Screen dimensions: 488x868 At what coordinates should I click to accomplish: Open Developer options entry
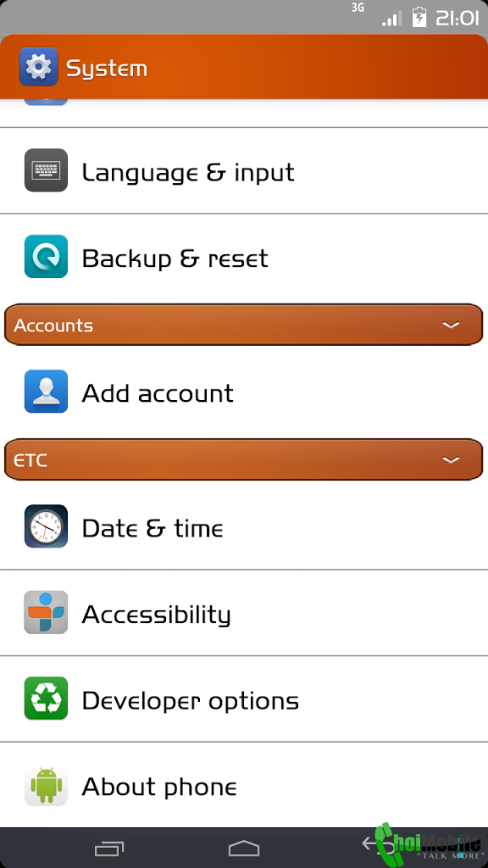244,699
